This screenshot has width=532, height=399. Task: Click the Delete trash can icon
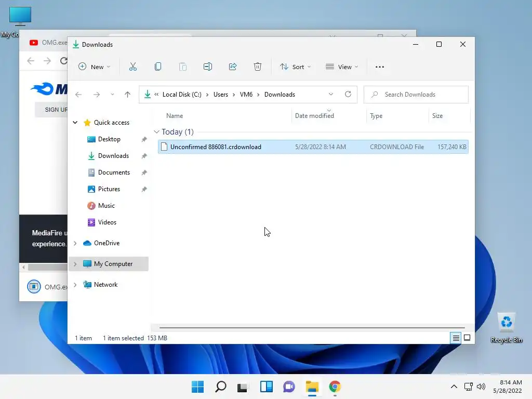point(258,67)
